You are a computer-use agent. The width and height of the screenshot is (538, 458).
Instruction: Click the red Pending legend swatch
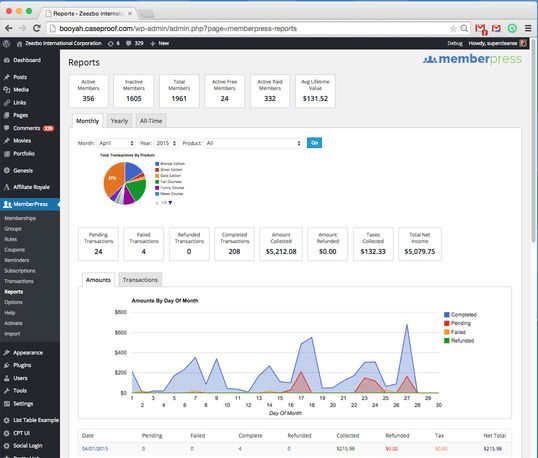447,323
